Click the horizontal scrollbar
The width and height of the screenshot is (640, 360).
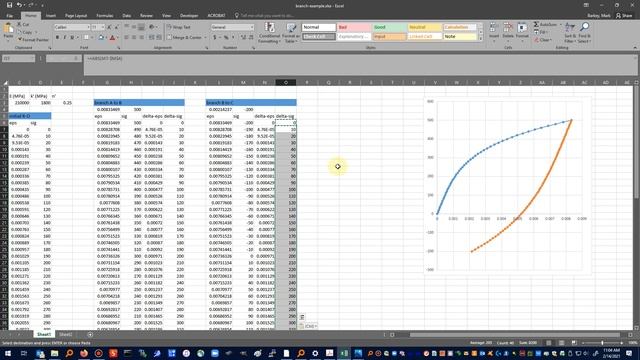click(515, 335)
